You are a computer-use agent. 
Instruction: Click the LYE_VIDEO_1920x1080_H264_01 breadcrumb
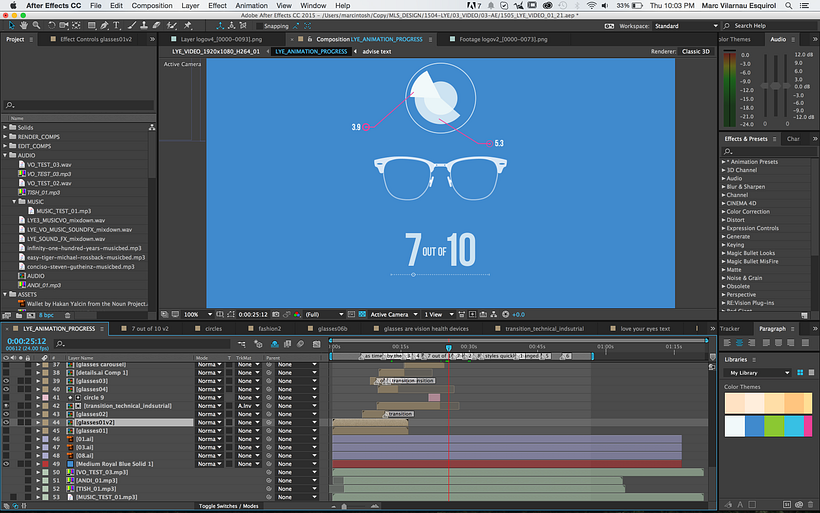click(x=216, y=52)
